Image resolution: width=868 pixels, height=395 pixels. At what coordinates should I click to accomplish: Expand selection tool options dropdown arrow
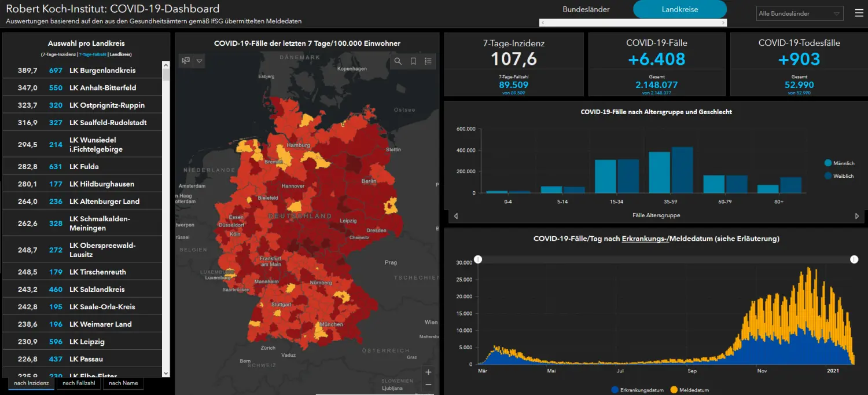(x=199, y=61)
